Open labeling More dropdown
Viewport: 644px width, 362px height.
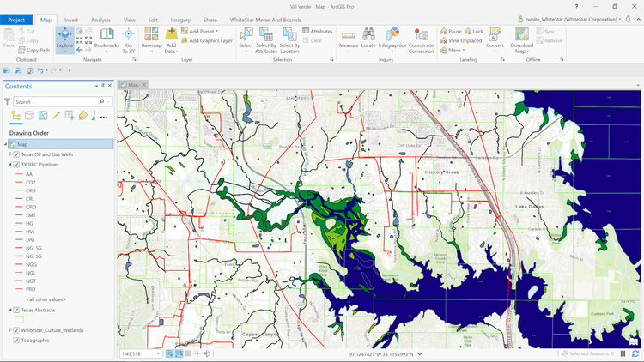pos(453,50)
